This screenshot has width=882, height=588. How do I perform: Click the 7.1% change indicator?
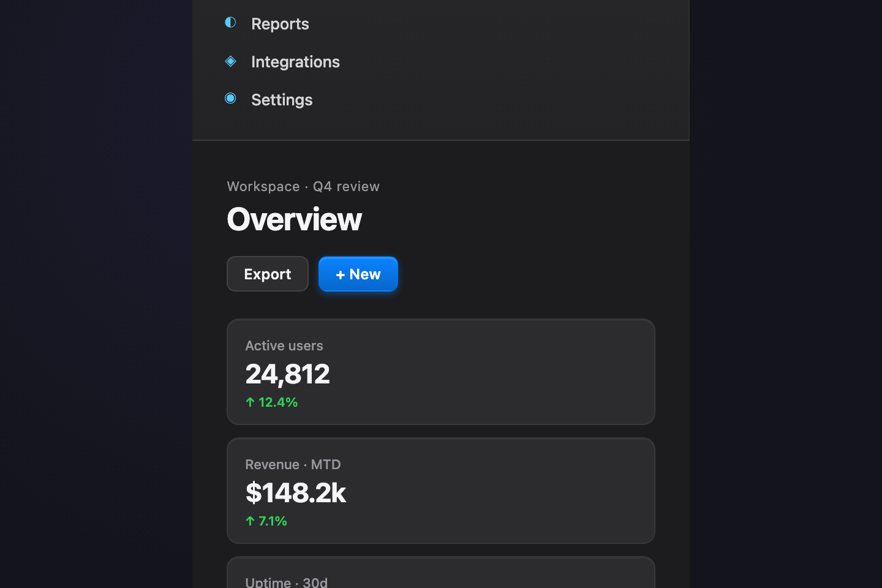266,521
